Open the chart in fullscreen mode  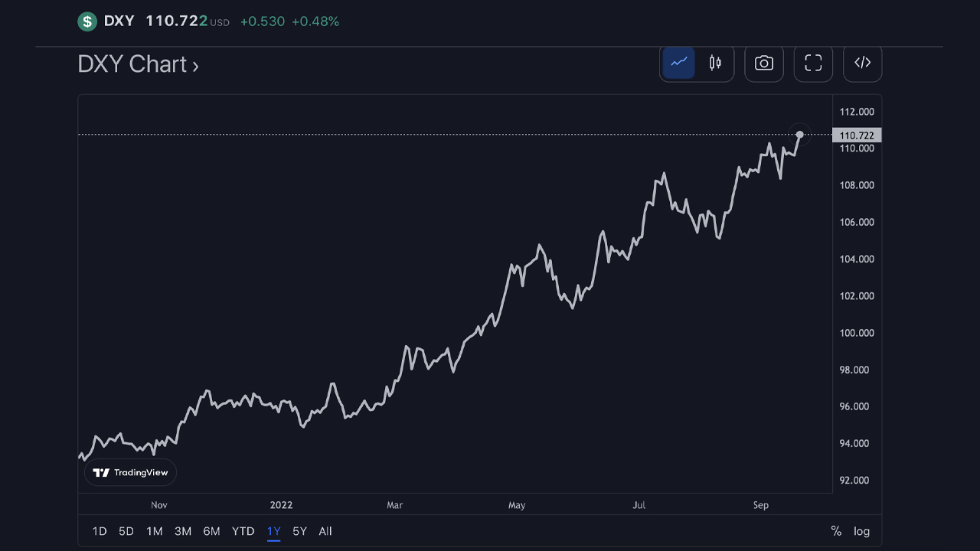pos(813,63)
